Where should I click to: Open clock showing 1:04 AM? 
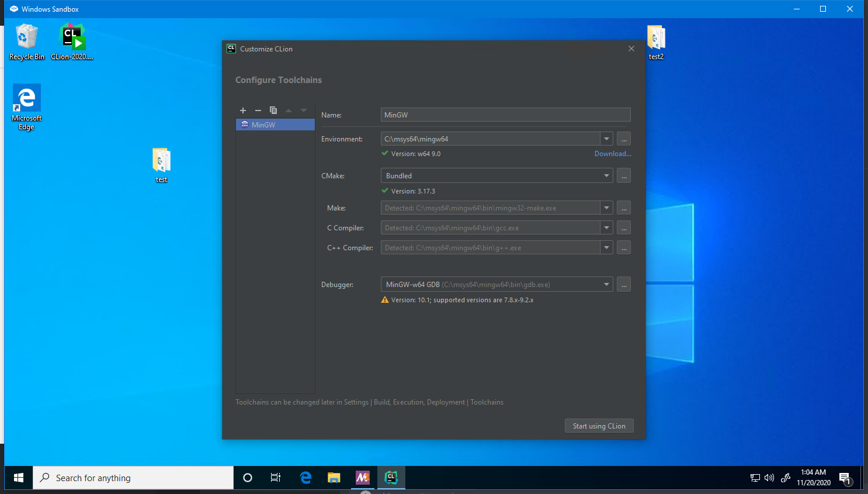click(x=814, y=478)
